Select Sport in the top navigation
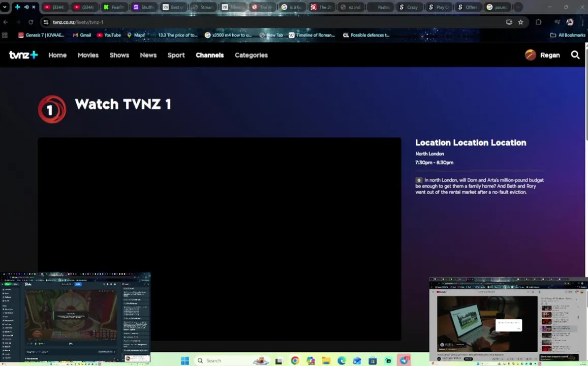 tap(176, 55)
